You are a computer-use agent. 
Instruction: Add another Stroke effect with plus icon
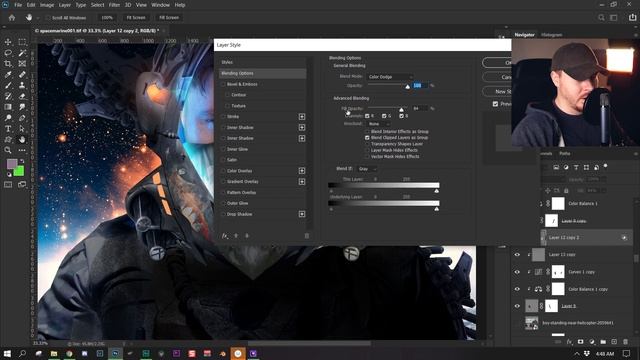(302, 117)
